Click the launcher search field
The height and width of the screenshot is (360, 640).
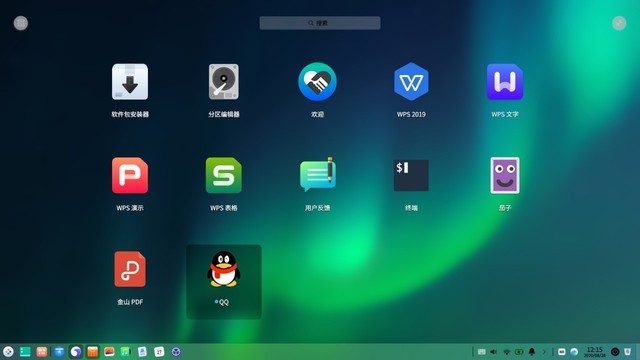(x=320, y=23)
